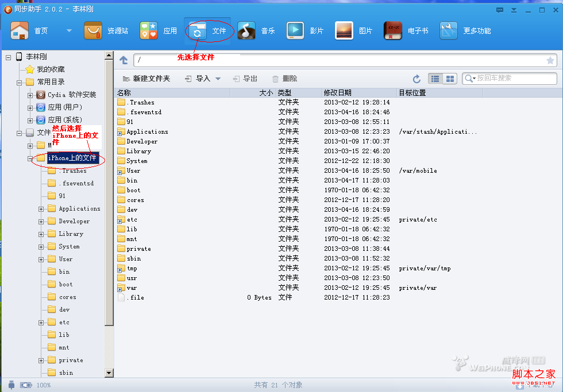Viewport: 563px width, 392px height.
Task: Toggle list view mode
Action: (x=435, y=78)
